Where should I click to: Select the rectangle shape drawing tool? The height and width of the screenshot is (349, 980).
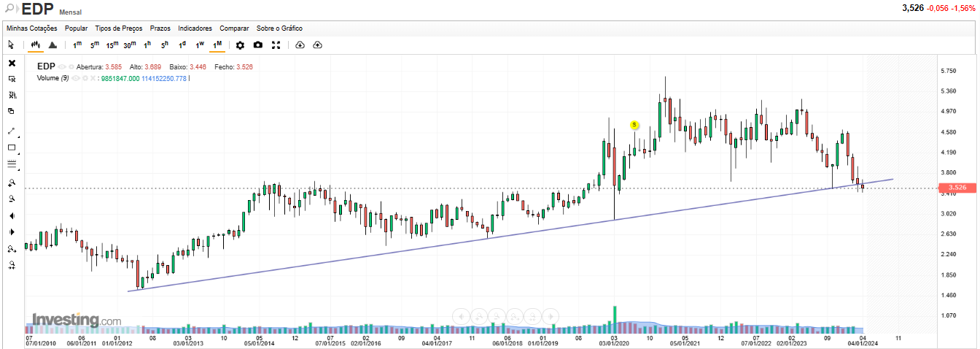[12, 147]
